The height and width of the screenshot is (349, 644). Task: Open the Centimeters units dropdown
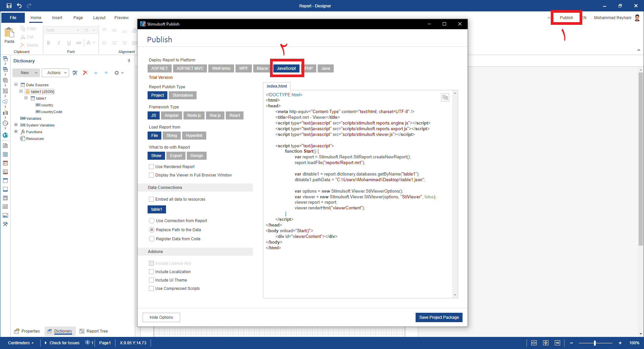coord(21,343)
